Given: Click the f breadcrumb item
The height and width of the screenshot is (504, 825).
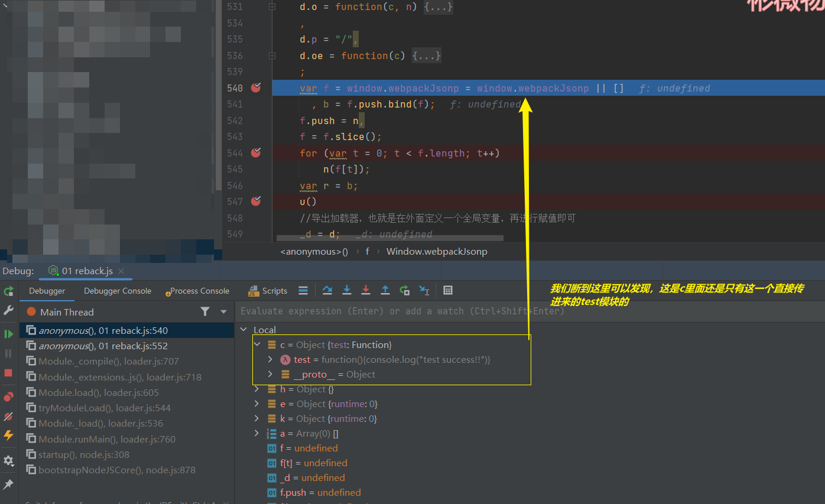Looking at the screenshot, I should point(367,252).
